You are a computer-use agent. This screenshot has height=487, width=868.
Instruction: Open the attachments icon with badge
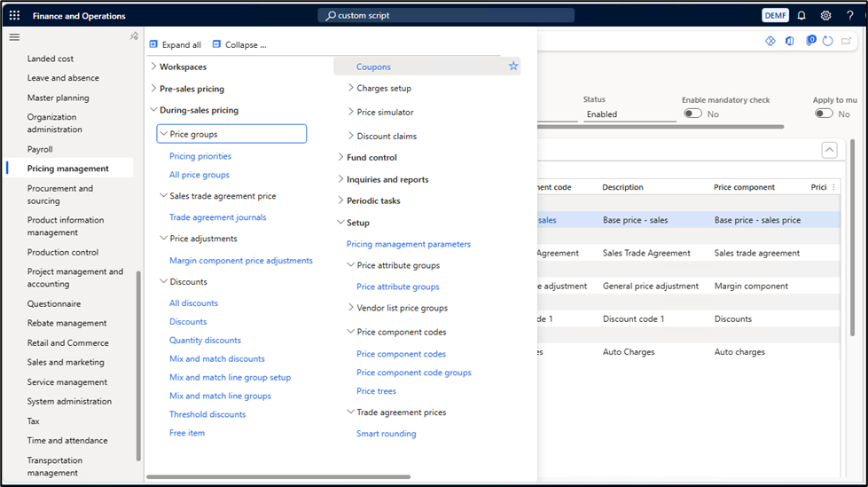(x=810, y=41)
